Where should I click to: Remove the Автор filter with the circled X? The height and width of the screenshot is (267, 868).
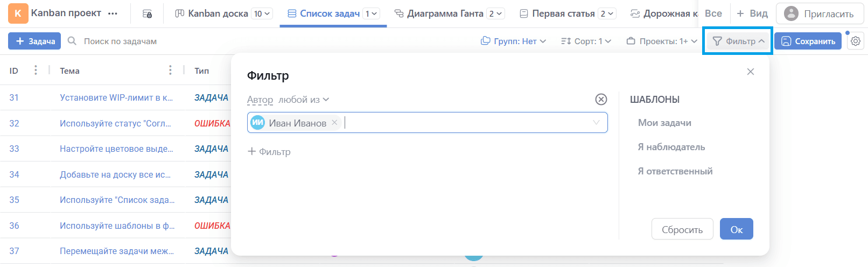pyautogui.click(x=601, y=99)
